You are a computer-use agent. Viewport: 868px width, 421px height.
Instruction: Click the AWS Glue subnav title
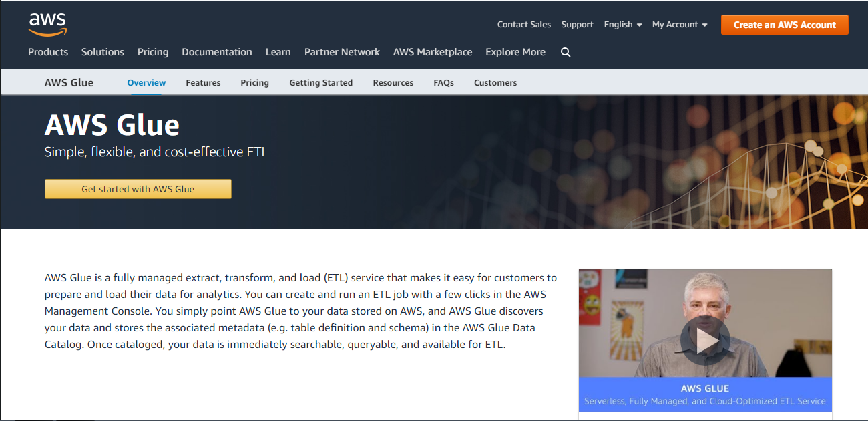pos(69,83)
